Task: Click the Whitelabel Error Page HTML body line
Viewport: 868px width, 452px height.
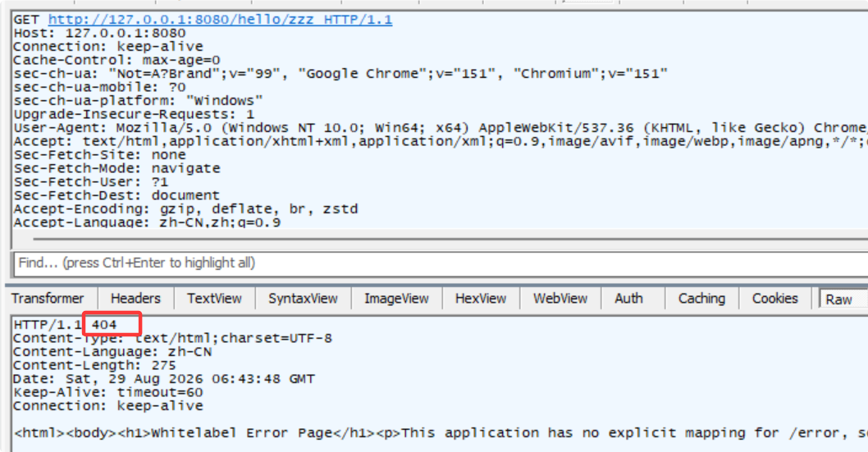Action: pyautogui.click(x=441, y=432)
